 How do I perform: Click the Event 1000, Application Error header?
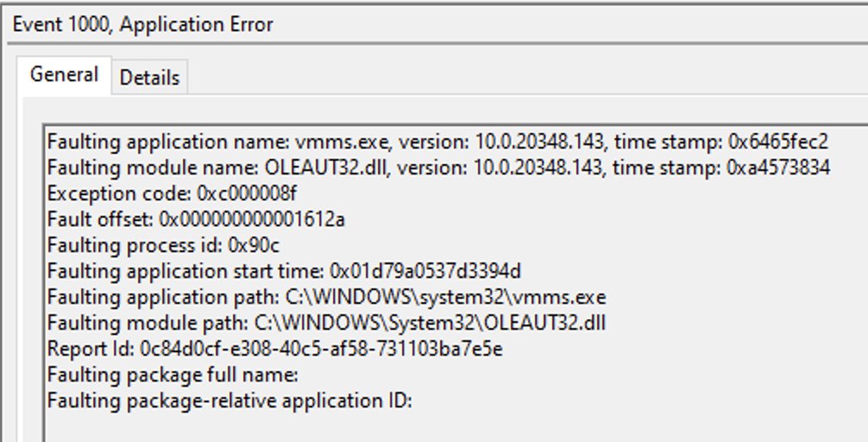tap(143, 24)
